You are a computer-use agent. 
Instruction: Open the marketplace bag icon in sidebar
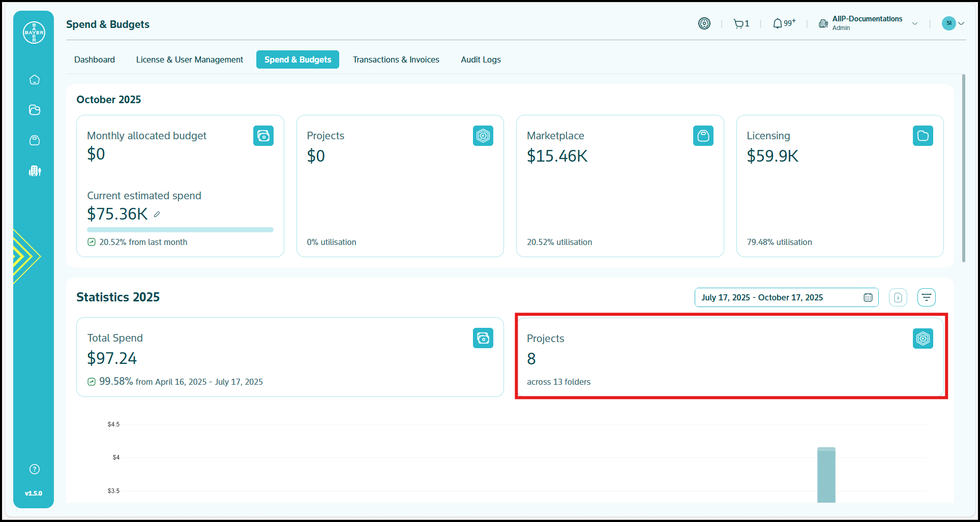pos(35,141)
